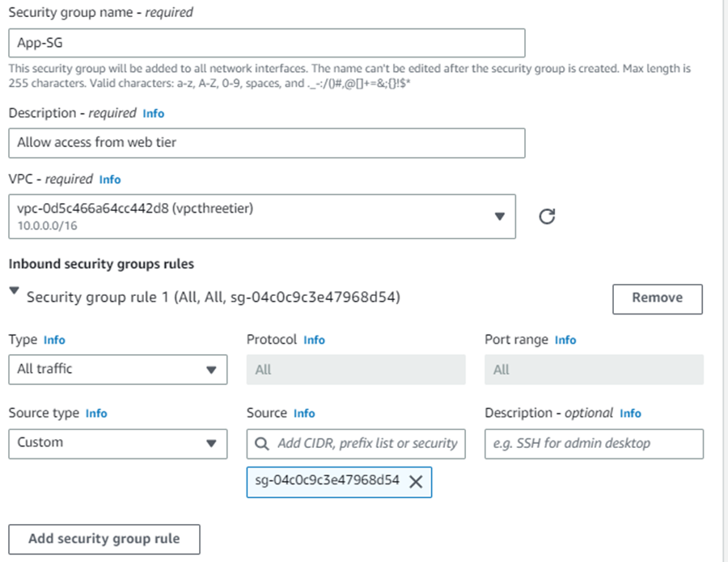Click the refresh icon next to VPC selector
Image resolution: width=728 pixels, height=562 pixels.
point(547,216)
